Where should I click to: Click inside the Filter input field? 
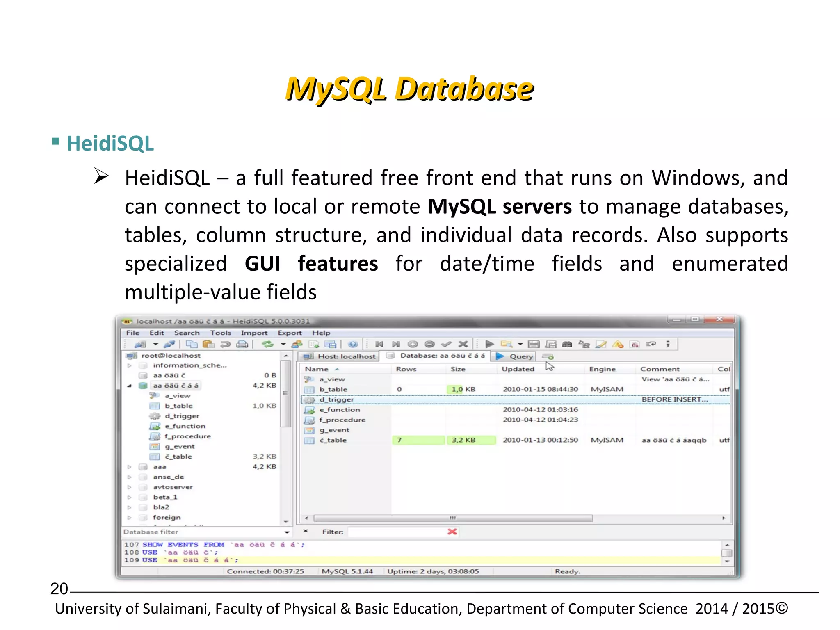pyautogui.click(x=396, y=532)
